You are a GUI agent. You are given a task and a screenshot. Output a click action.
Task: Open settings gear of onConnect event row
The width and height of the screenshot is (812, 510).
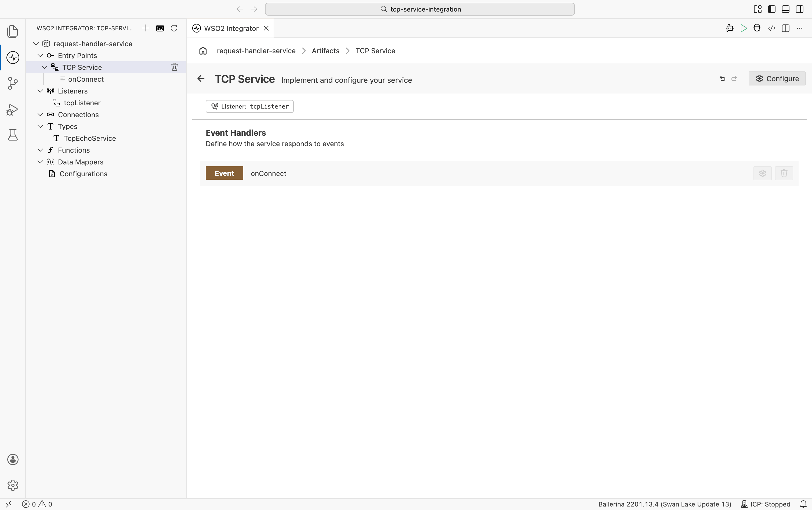click(762, 173)
